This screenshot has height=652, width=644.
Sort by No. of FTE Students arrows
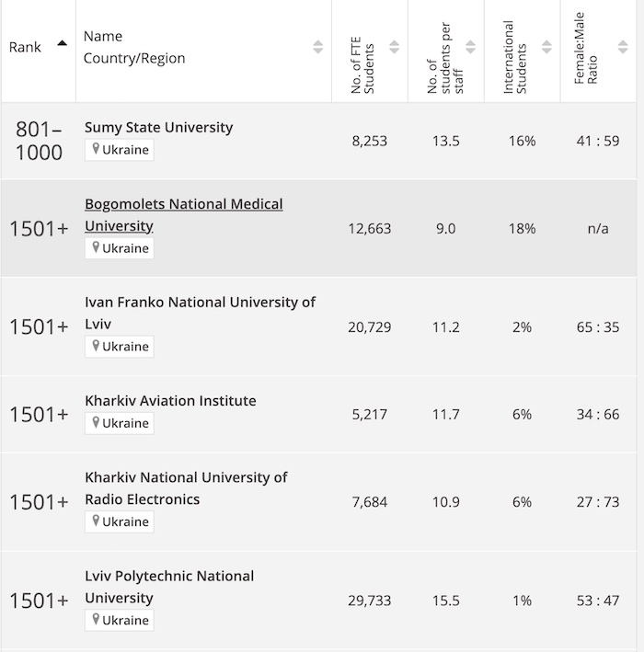click(394, 47)
